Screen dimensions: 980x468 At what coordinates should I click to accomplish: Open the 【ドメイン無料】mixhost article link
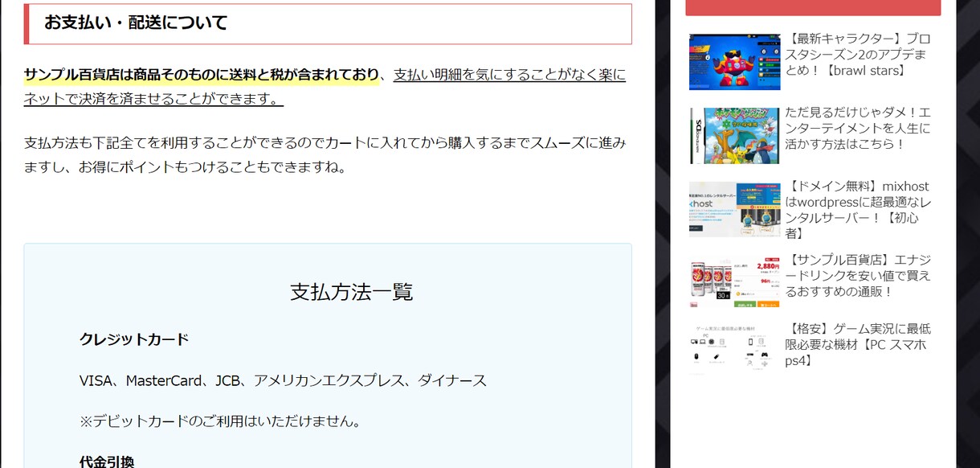point(858,210)
